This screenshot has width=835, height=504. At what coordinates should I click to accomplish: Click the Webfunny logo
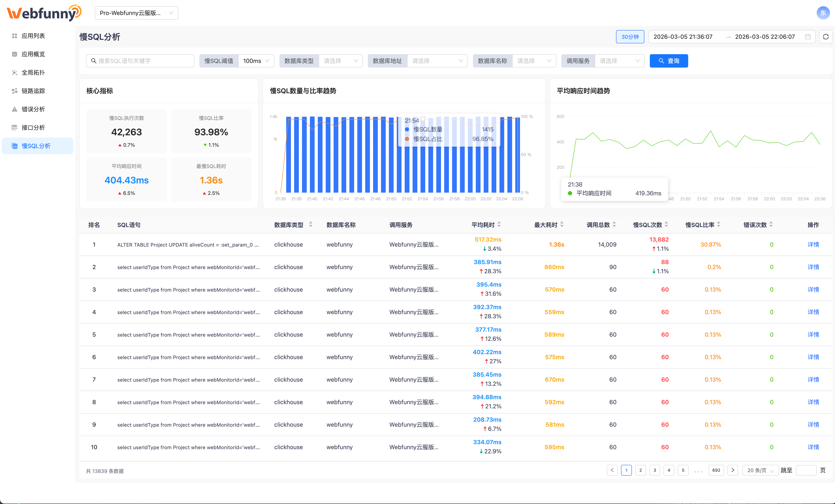point(44,13)
